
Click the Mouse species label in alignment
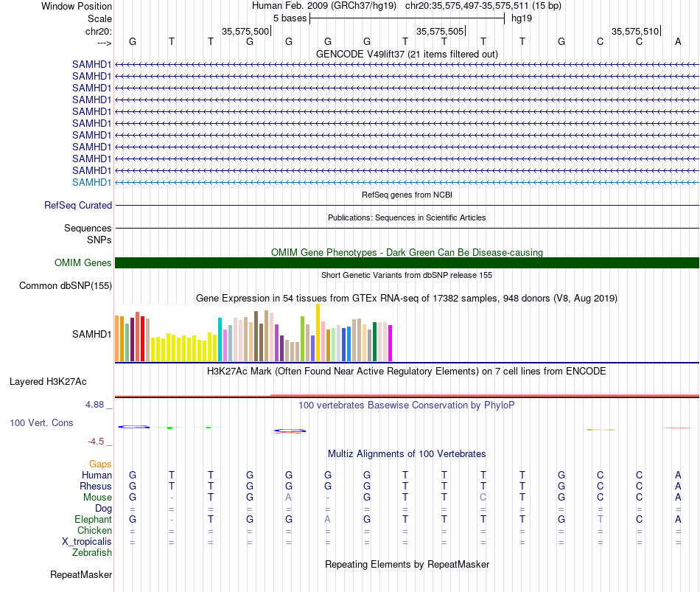(97, 498)
